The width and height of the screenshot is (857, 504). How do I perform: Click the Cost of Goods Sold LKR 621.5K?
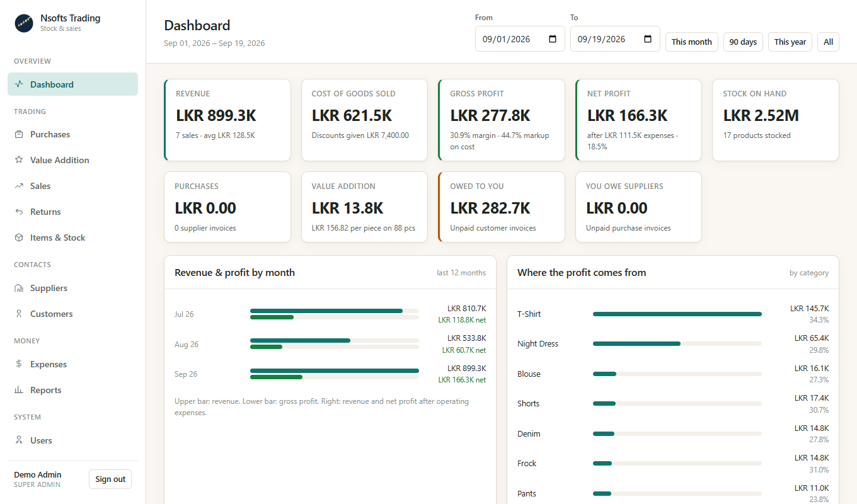352,116
